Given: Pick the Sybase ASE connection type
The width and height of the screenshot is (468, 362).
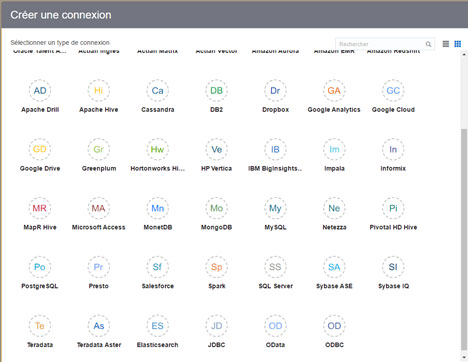Looking at the screenshot, I should click(334, 267).
